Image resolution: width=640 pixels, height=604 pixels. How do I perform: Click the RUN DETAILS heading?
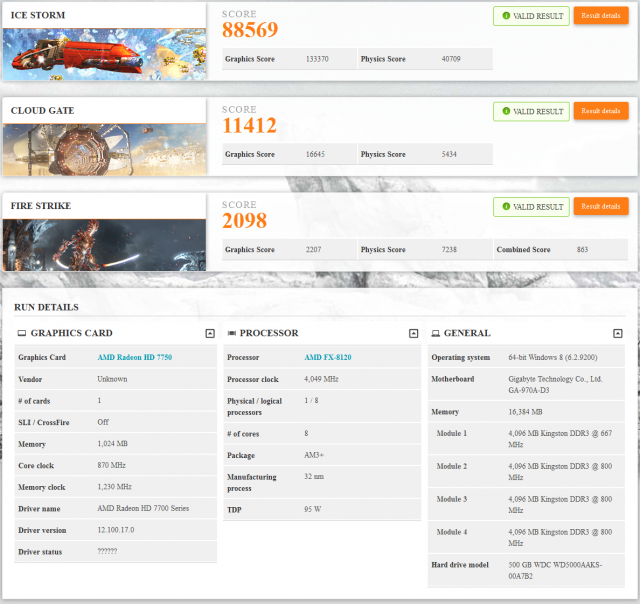point(46,307)
